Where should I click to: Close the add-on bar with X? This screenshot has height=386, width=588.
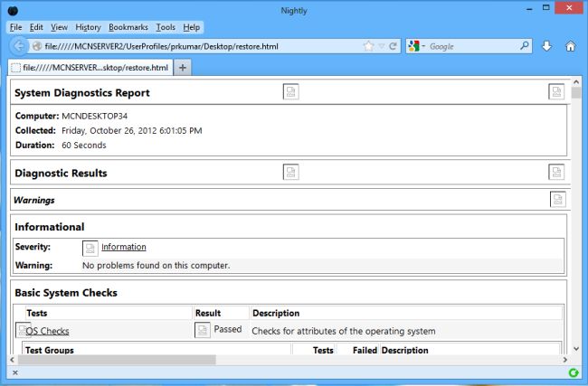click(15, 372)
